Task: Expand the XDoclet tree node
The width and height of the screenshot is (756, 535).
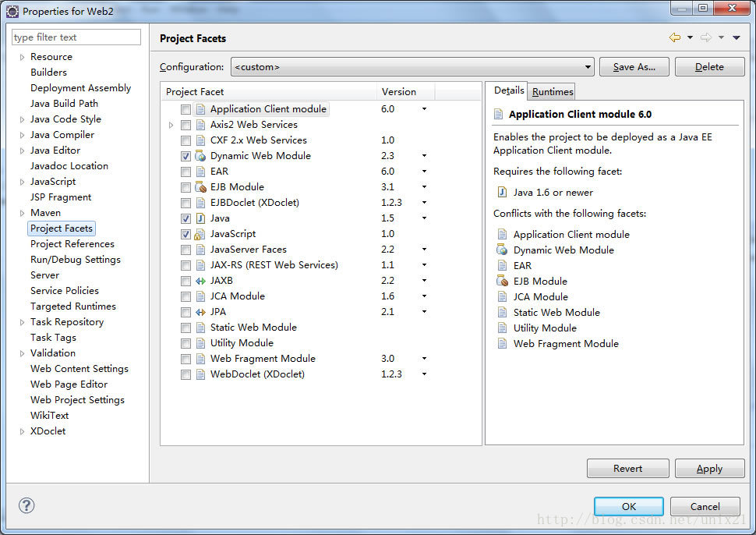Action: coord(22,431)
